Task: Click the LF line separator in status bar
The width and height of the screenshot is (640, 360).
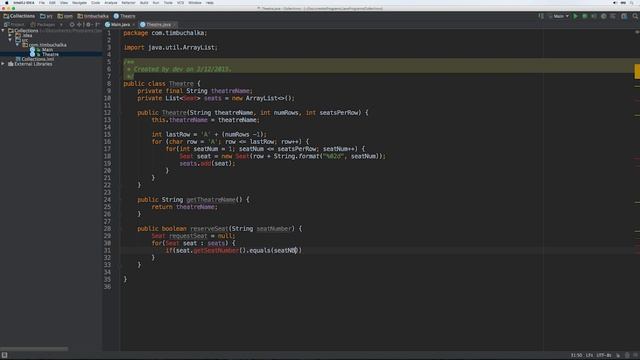Action: point(590,356)
